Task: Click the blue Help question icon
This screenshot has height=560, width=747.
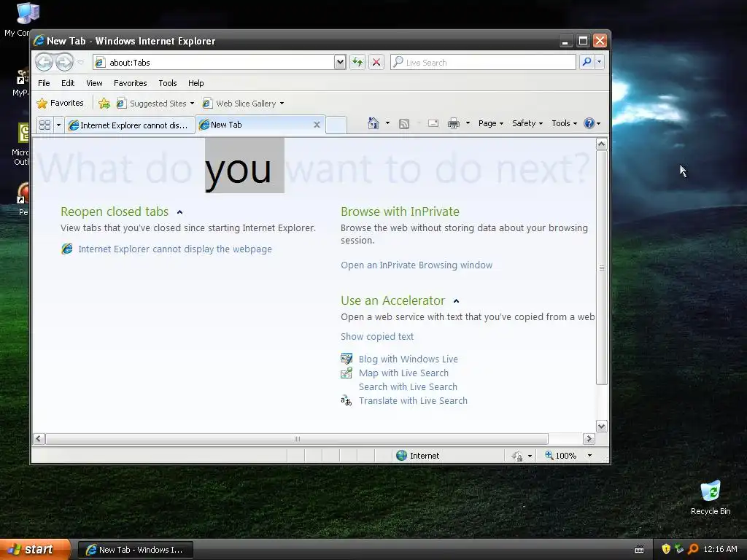Action: click(x=589, y=123)
